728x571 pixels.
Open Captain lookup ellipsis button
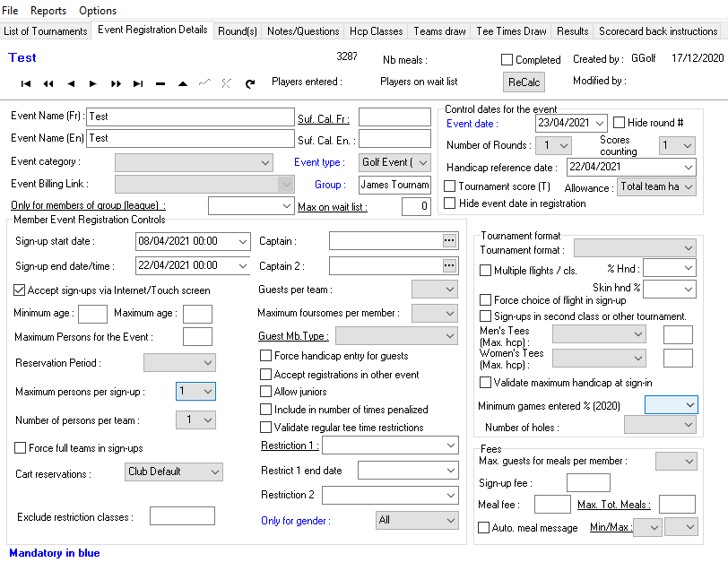449,240
